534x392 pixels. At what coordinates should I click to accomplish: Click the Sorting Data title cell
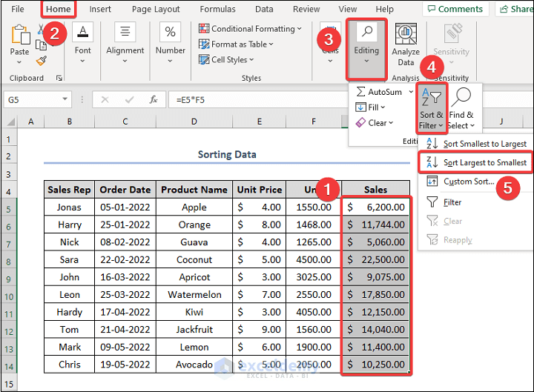click(x=227, y=154)
